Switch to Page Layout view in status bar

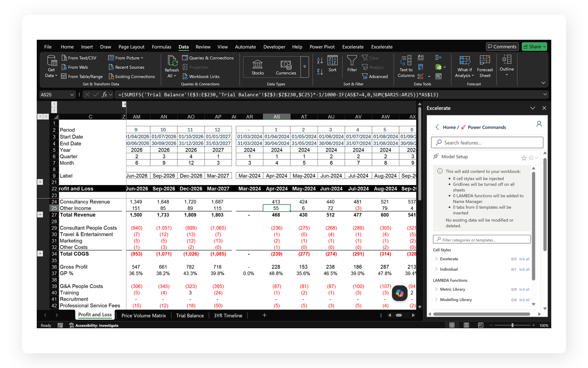pyautogui.click(x=466, y=325)
